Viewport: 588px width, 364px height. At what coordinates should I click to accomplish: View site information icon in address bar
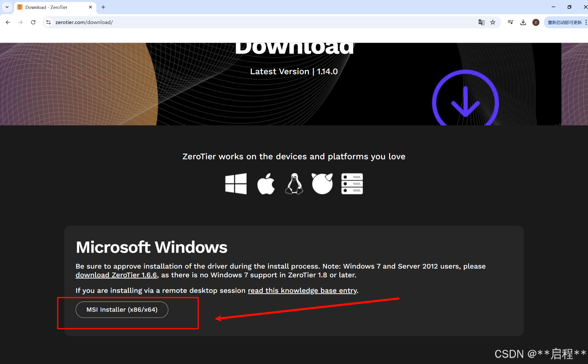49,22
